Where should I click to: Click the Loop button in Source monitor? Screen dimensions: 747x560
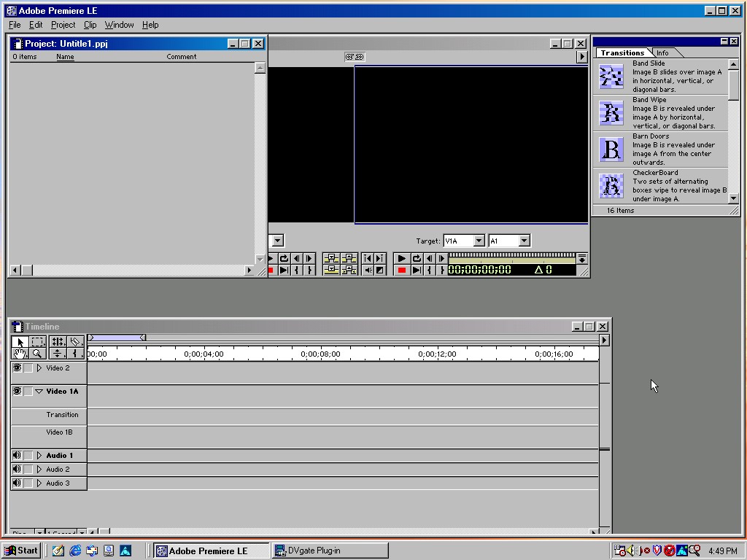[x=284, y=259]
